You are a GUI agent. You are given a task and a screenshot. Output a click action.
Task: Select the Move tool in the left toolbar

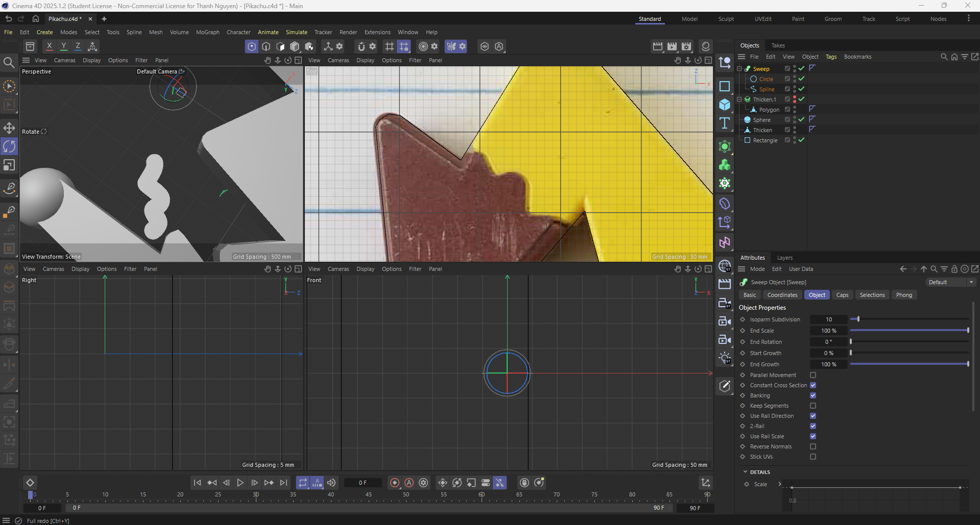(x=9, y=128)
